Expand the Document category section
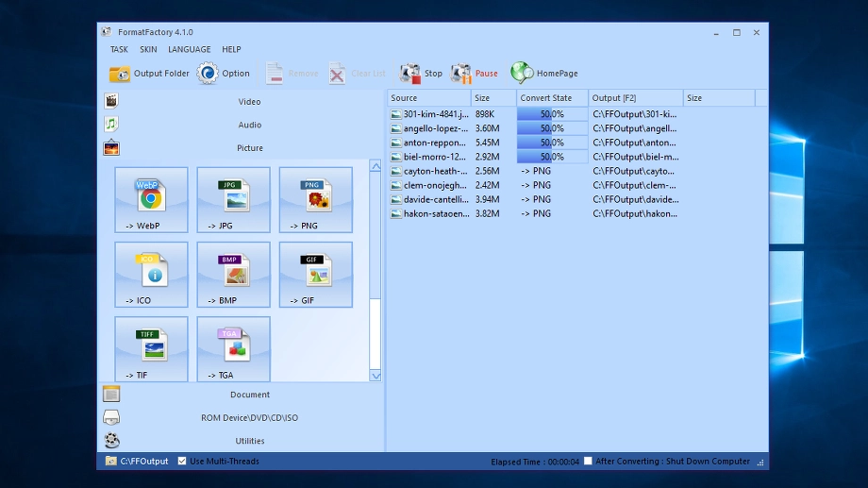This screenshot has width=868, height=488. 249,395
